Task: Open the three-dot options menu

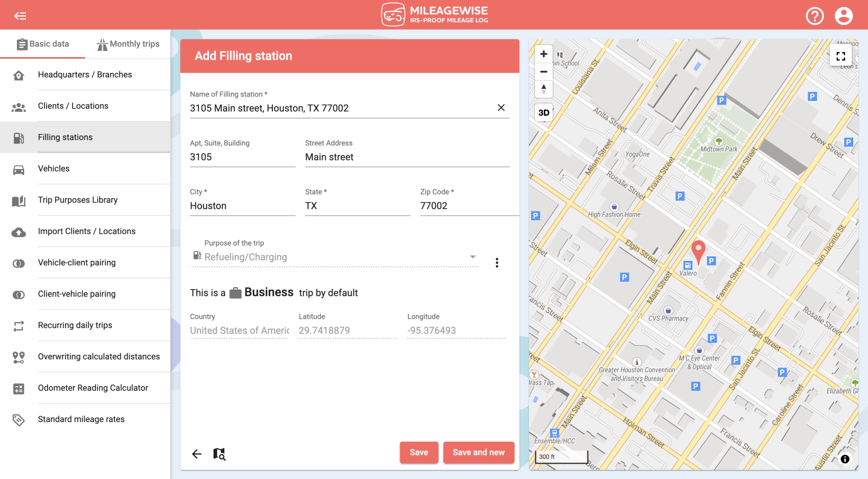Action: click(496, 263)
